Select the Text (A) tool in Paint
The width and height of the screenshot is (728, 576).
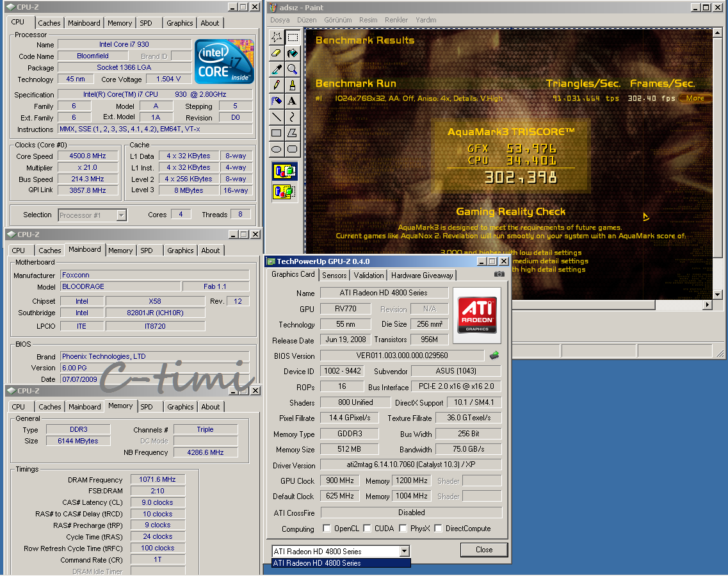(x=293, y=101)
